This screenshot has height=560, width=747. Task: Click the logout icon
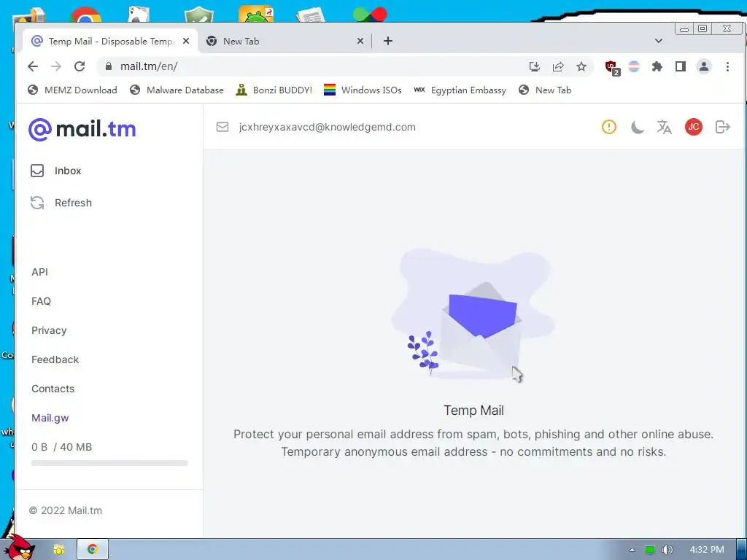723,127
